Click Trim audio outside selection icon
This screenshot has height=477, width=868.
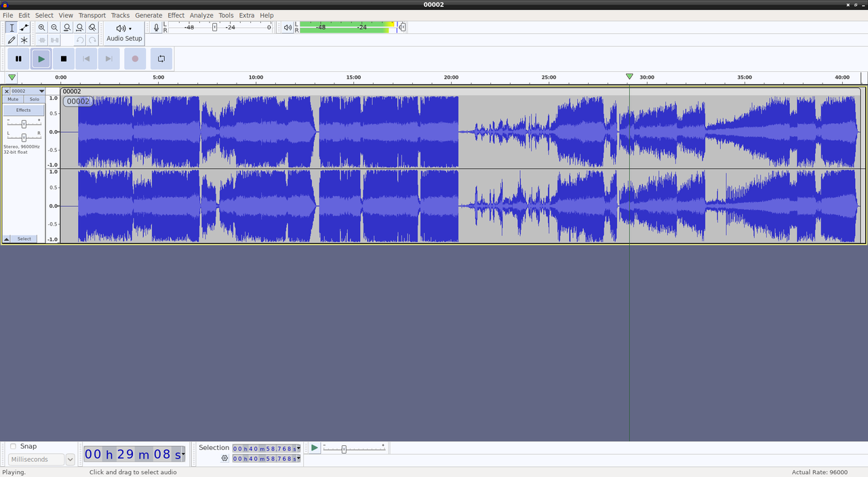42,41
